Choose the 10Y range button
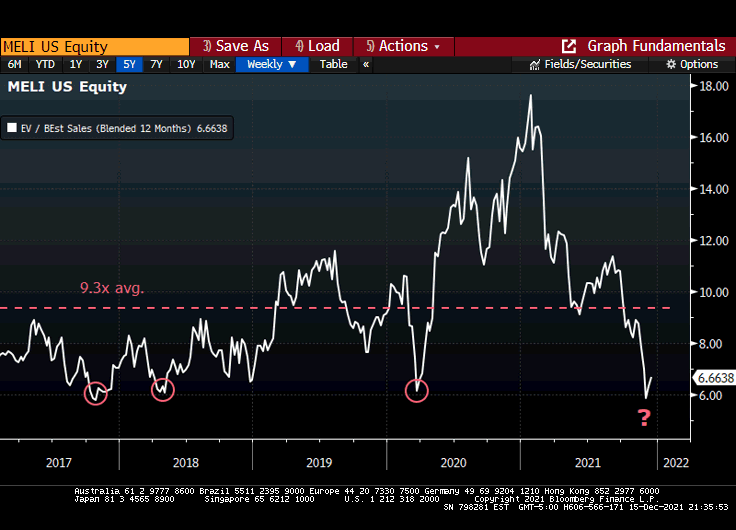Viewport: 736px width, 530px height. [186, 64]
